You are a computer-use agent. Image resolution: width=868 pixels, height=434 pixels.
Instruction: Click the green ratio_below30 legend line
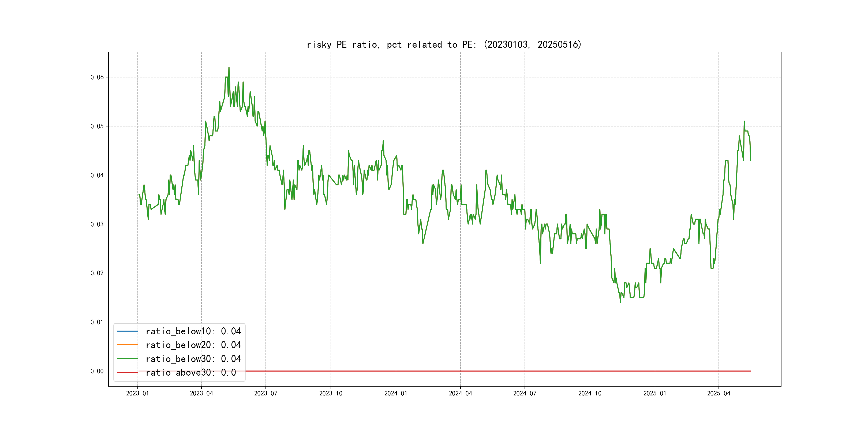[127, 359]
